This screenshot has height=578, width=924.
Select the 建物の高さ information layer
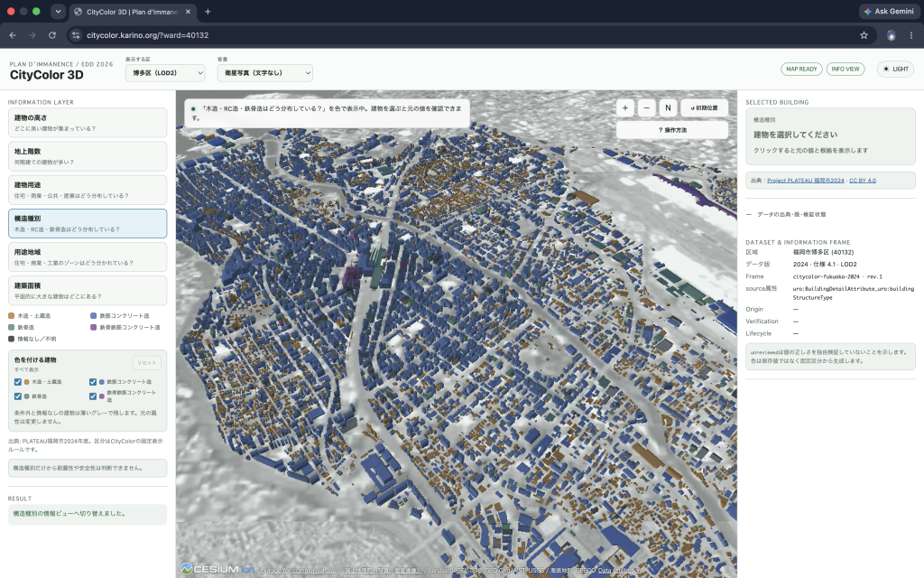[88, 123]
